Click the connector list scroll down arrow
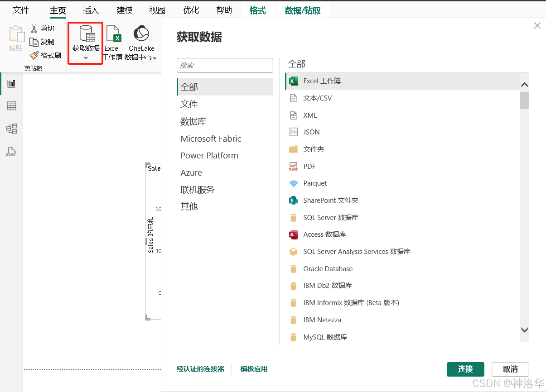This screenshot has width=546, height=392. [x=525, y=330]
